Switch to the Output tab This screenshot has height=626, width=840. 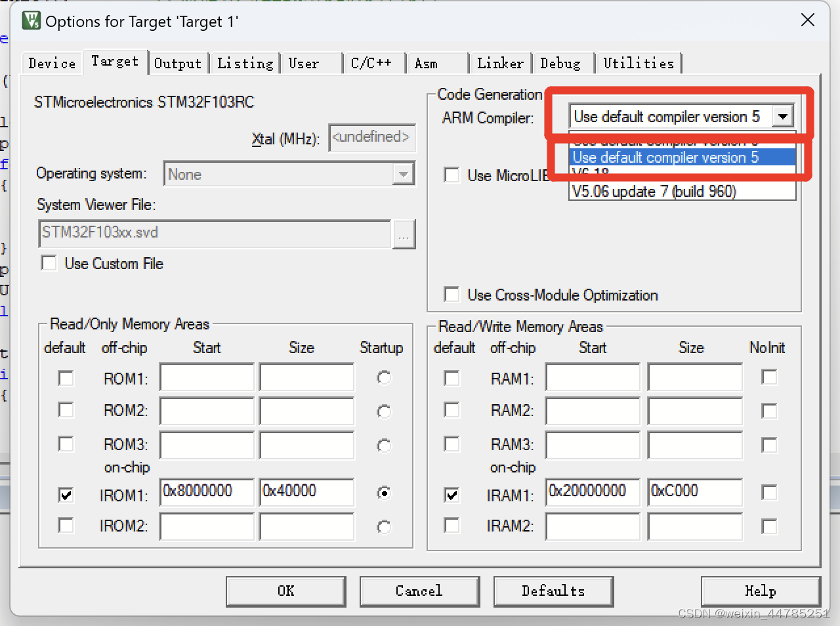pos(178,63)
